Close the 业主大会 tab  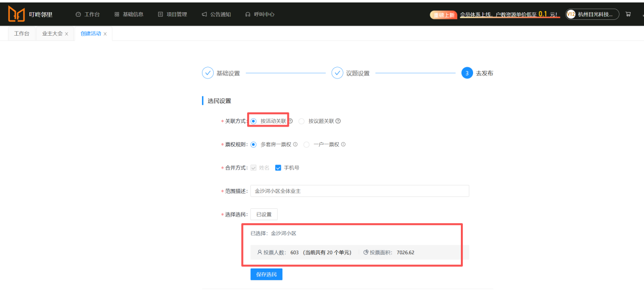(67, 34)
